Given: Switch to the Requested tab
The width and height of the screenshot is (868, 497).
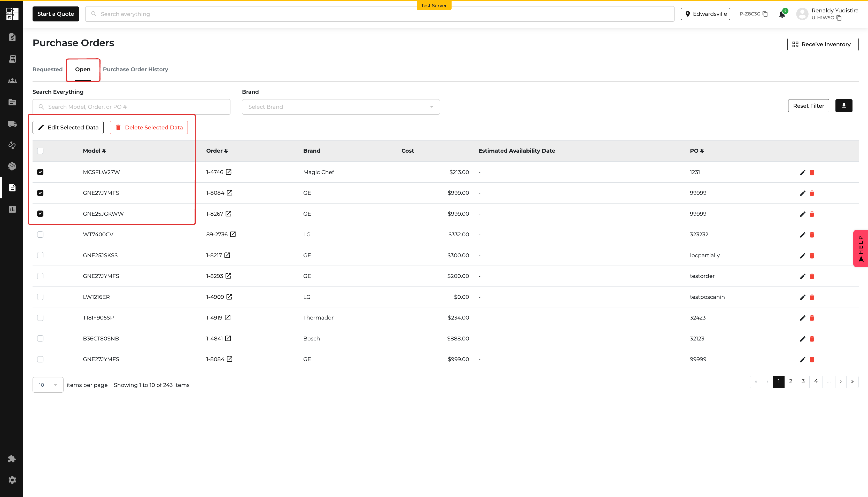Looking at the screenshot, I should click(x=48, y=69).
